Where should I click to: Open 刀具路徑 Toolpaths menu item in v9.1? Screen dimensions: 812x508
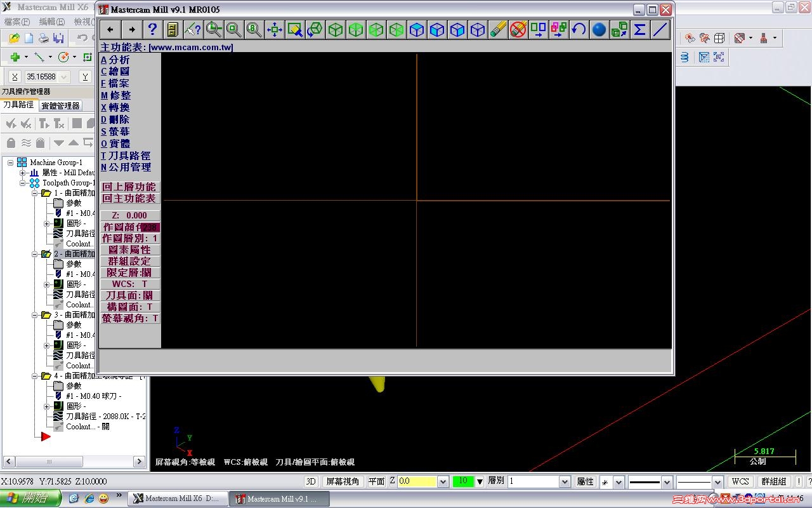click(126, 156)
